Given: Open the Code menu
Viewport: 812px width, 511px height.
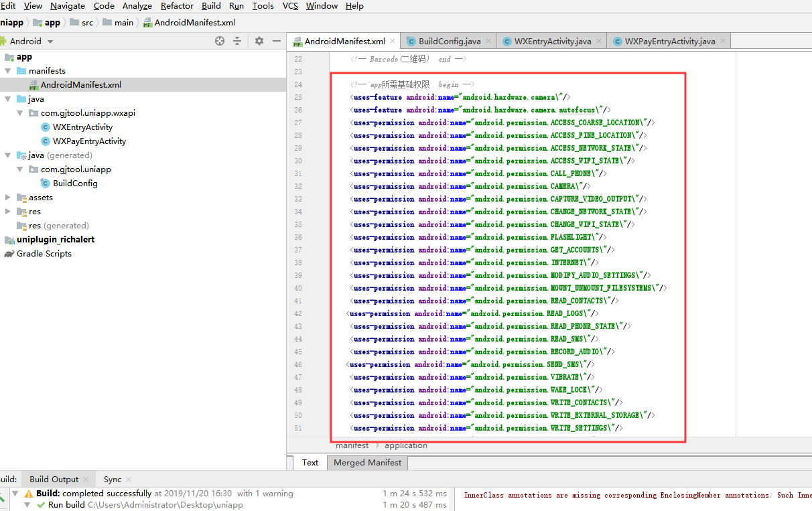Looking at the screenshot, I should tap(104, 6).
